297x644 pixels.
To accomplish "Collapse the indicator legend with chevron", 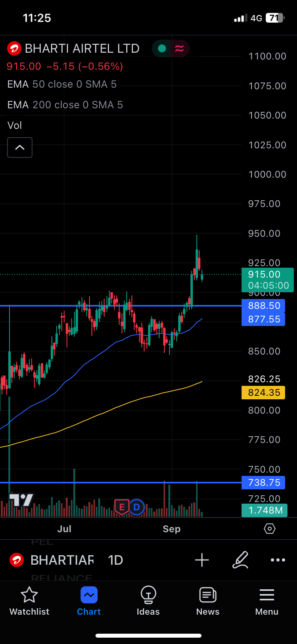I will [x=20, y=148].
